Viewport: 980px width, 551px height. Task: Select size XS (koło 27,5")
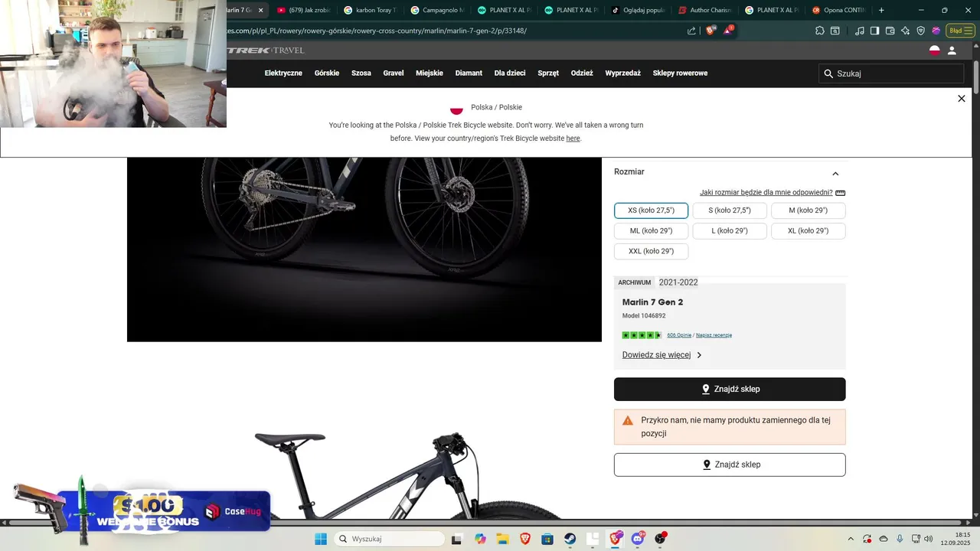click(x=651, y=210)
